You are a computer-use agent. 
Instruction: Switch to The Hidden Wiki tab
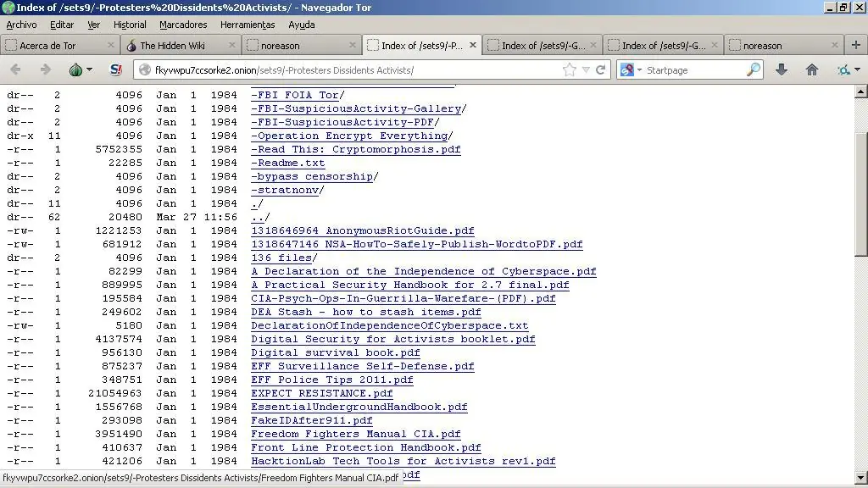180,46
